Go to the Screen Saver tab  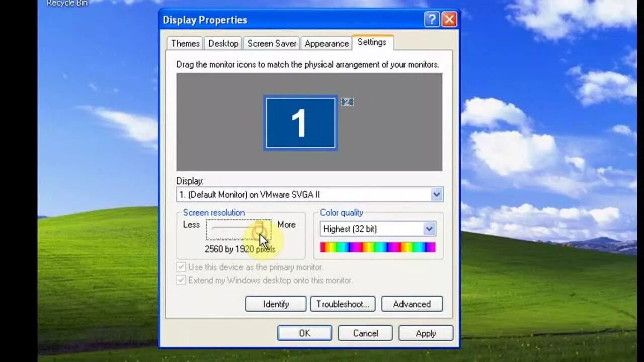pyautogui.click(x=272, y=43)
